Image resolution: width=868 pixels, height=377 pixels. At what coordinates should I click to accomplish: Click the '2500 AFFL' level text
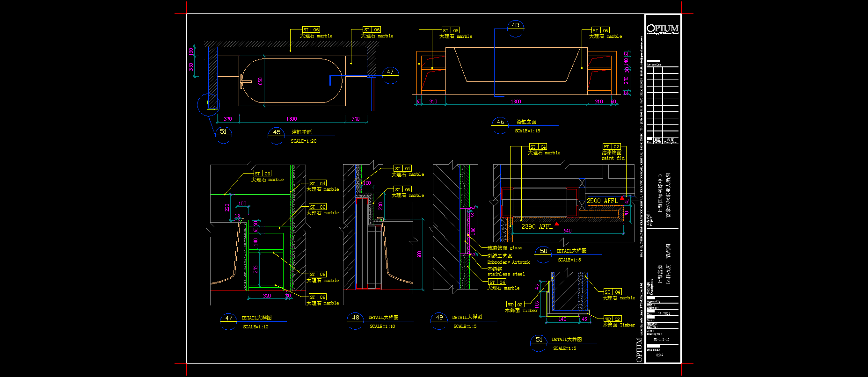point(602,201)
